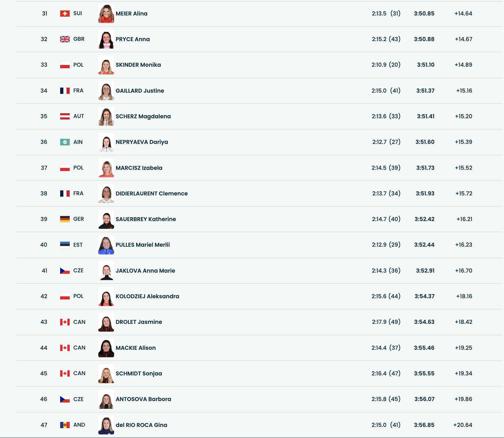Click the Switzerland flag icon beside SUI
The height and width of the screenshot is (438, 504).
(65, 14)
